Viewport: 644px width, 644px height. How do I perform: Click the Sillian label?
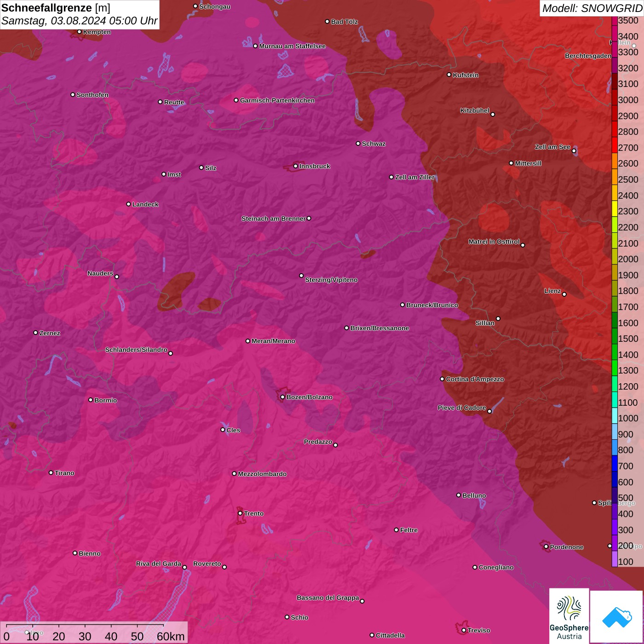point(485,323)
